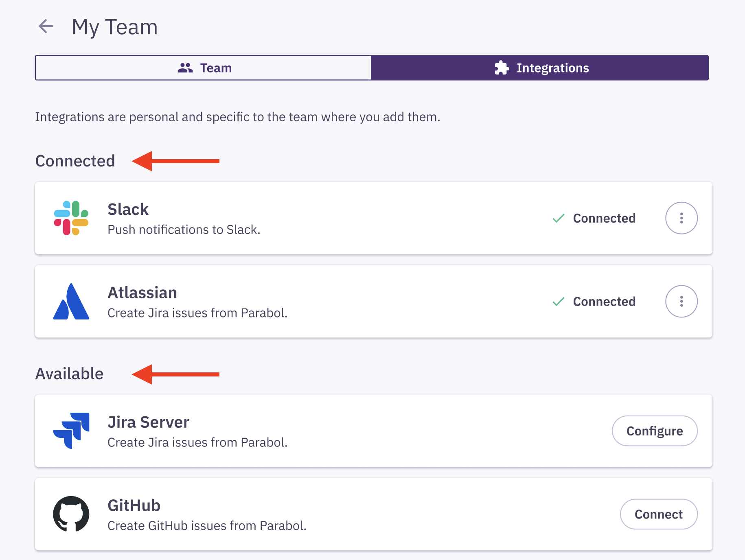Screen dimensions: 745x560
Task: Click Configure for Jira Server
Action: 654,431
